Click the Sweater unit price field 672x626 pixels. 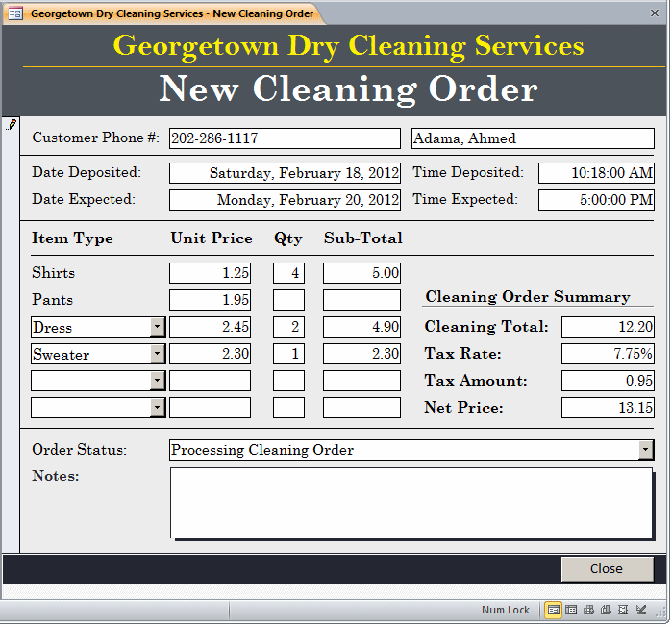coord(210,354)
